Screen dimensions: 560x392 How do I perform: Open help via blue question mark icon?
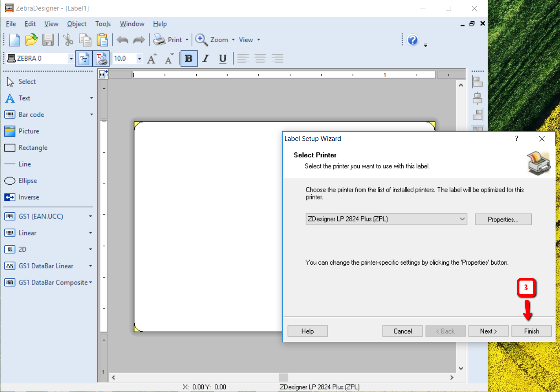[413, 40]
